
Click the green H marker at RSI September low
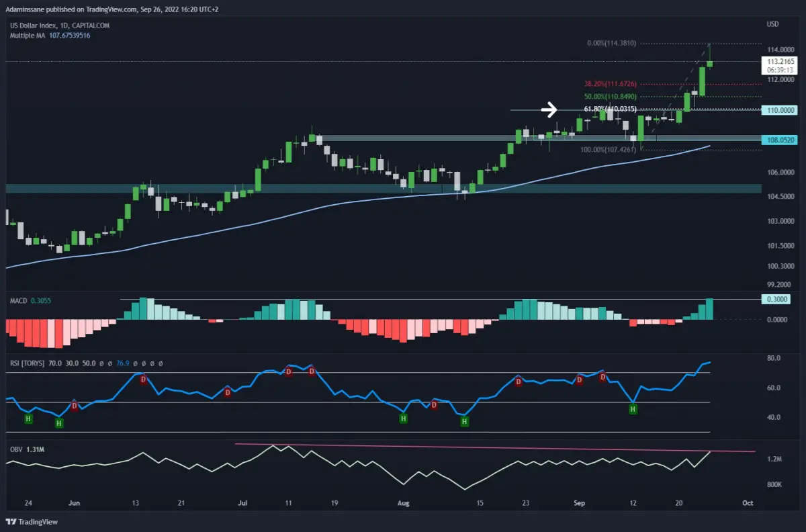pyautogui.click(x=633, y=408)
